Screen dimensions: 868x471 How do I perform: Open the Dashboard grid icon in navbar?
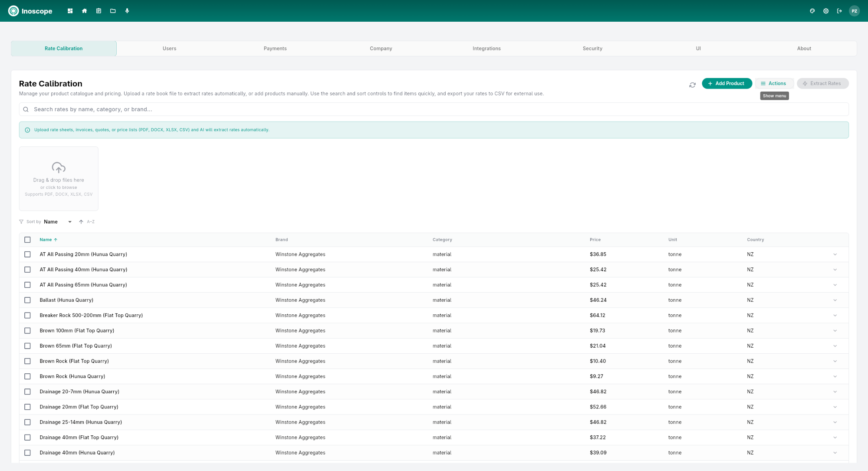pos(70,11)
